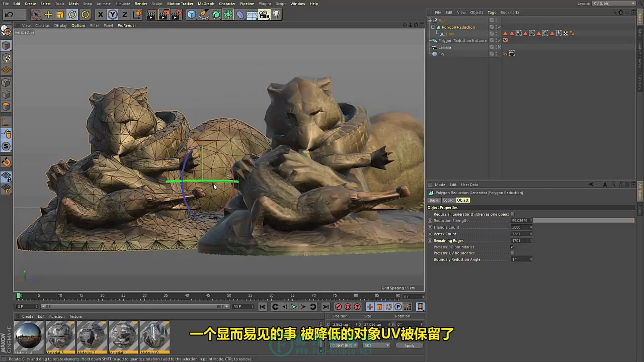This screenshot has width=644, height=362.
Task: Click the Undo arrow in the toolbar
Action: click(9, 15)
